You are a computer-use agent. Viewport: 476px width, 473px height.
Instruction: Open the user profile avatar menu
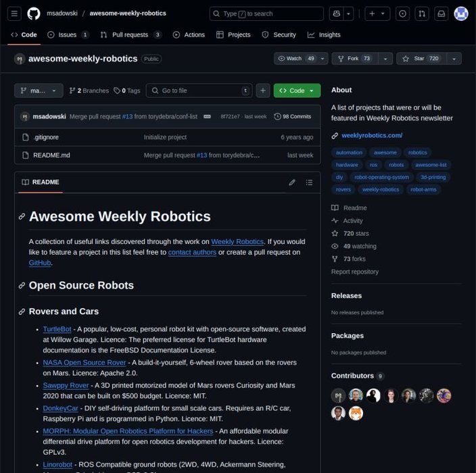click(x=461, y=14)
